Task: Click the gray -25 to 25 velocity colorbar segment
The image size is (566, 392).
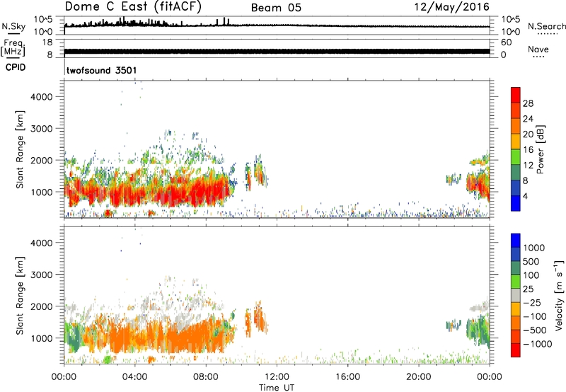Action: click(x=516, y=295)
